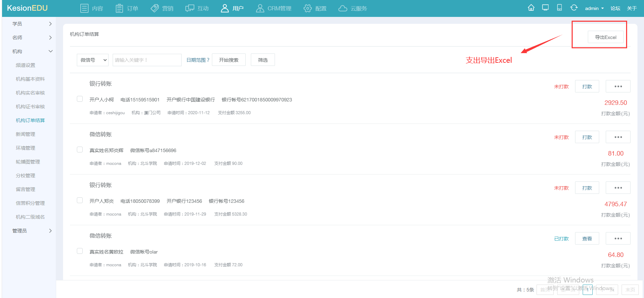Open the admin account dropdown

594,8
